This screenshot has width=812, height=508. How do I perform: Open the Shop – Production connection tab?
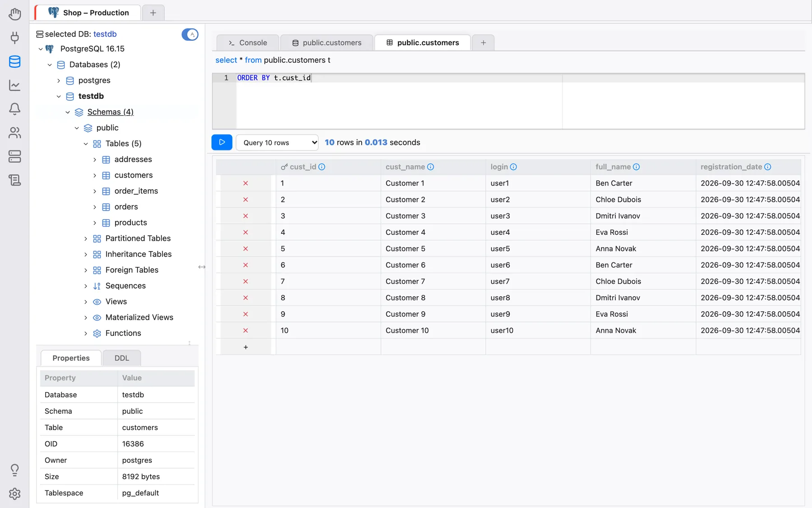[88, 13]
